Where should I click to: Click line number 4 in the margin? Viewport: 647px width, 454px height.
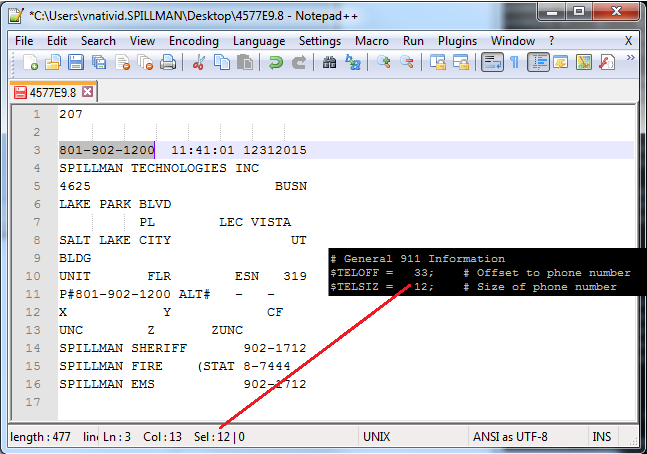(37, 168)
